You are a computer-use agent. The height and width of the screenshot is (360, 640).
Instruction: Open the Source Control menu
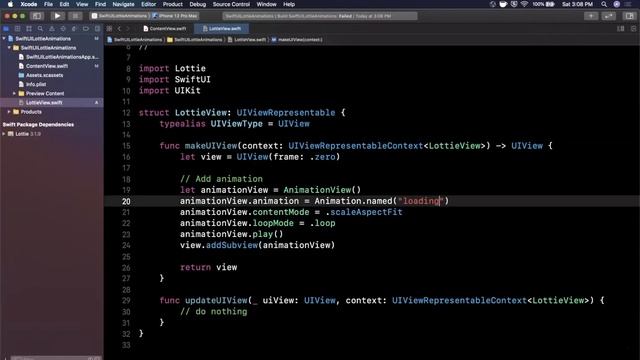pyautogui.click(x=231, y=4)
